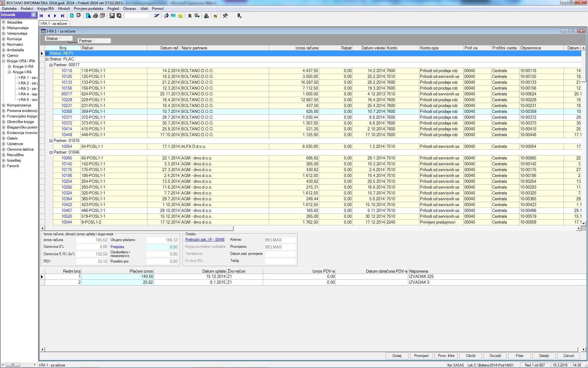
Task: Open the Prethodni dok. VF - 00456 link
Action: coord(205,240)
